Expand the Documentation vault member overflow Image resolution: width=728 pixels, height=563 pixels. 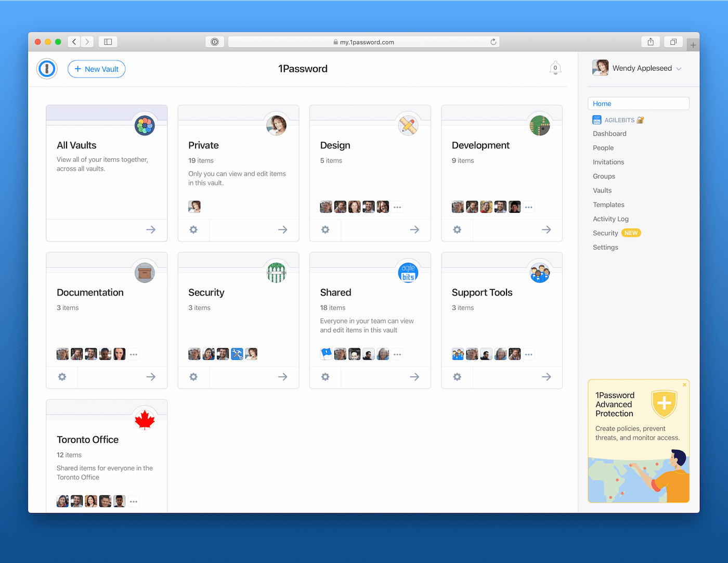pos(133,354)
